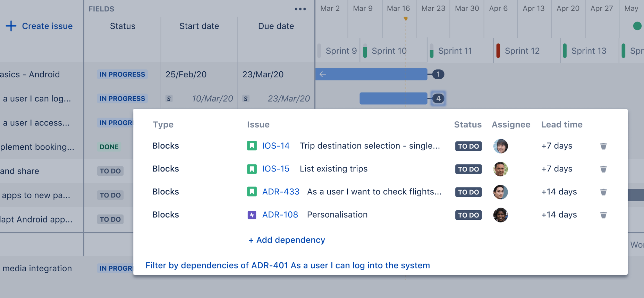This screenshot has height=298, width=644.
Task: Open the ADR-433 issue link
Action: 281,192
